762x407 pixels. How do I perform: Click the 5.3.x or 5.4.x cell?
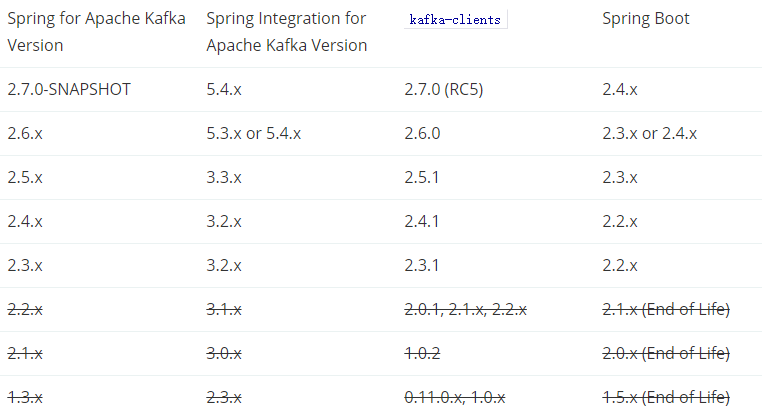coord(254,134)
